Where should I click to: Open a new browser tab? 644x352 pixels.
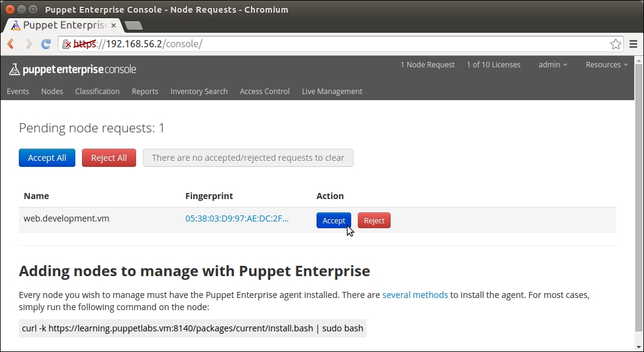(133, 25)
